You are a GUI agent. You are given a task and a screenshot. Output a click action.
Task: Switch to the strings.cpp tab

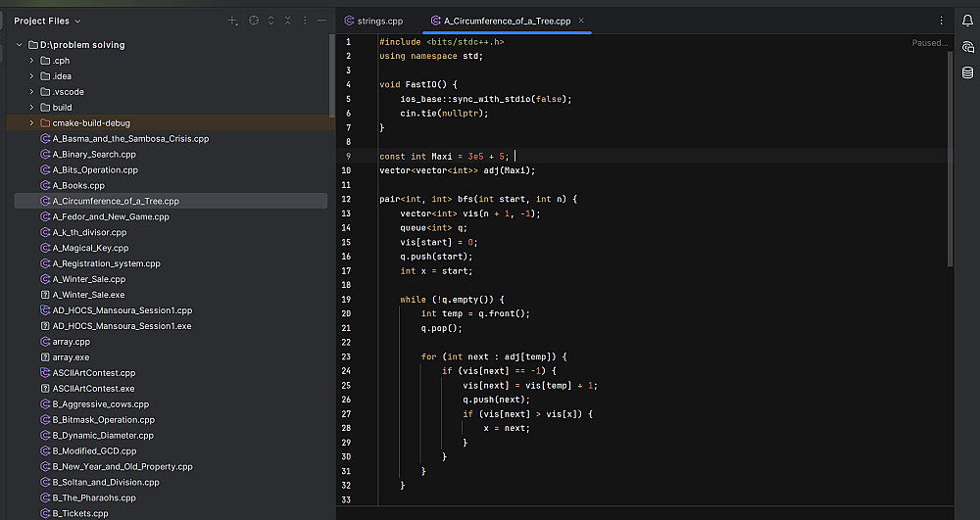(x=380, y=21)
